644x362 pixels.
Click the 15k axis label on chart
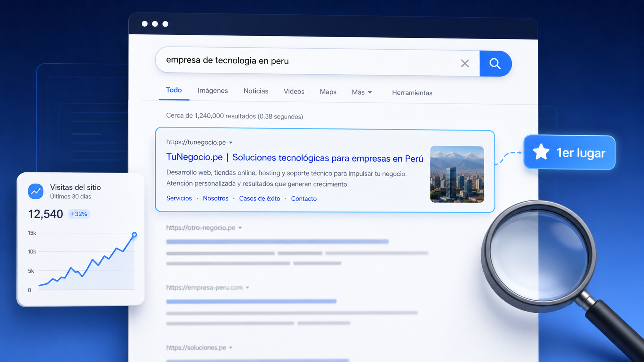click(32, 233)
